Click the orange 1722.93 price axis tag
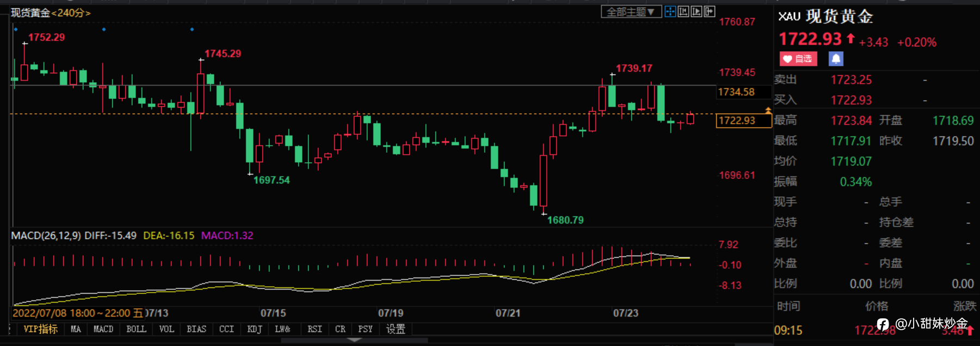Screen dimensions: 980x346 [x=744, y=120]
